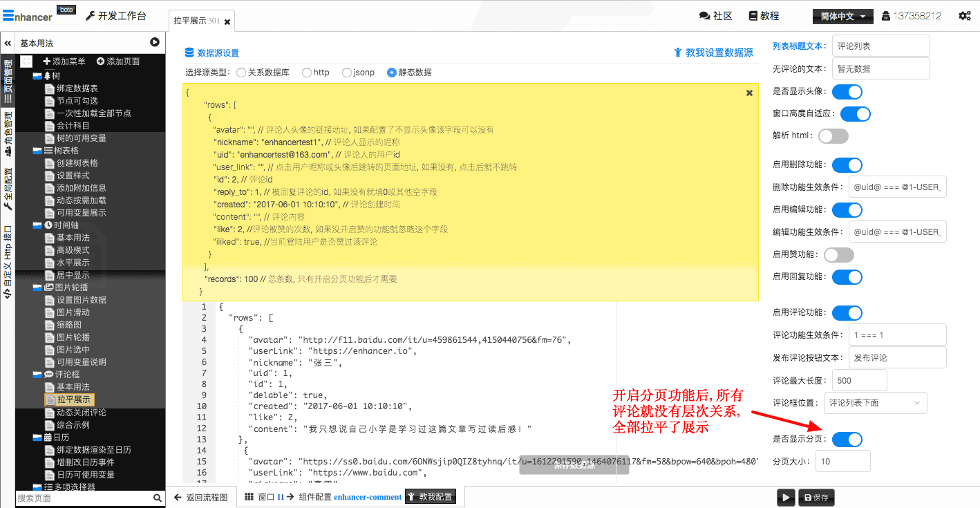Screen dimensions: 980x508
Task: Close the 拉平展示 tab
Action: 227,22
